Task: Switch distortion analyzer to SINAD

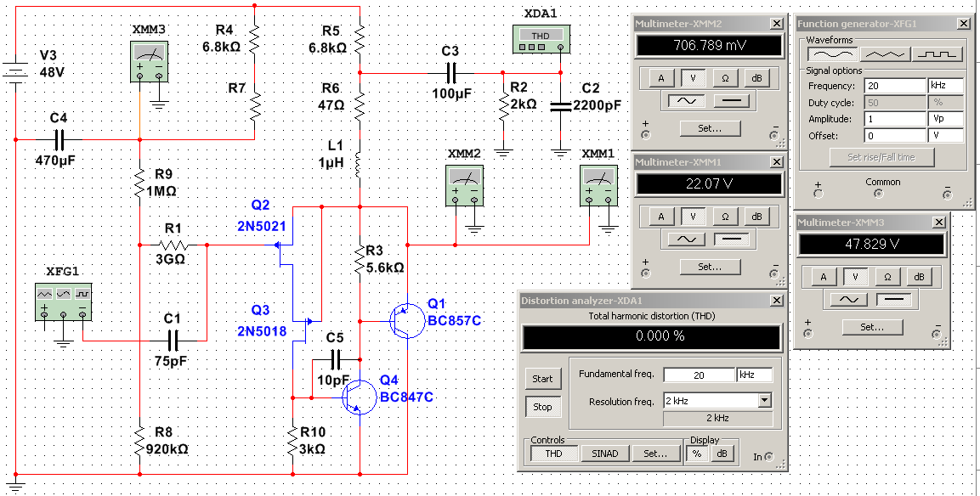Action: pos(604,454)
